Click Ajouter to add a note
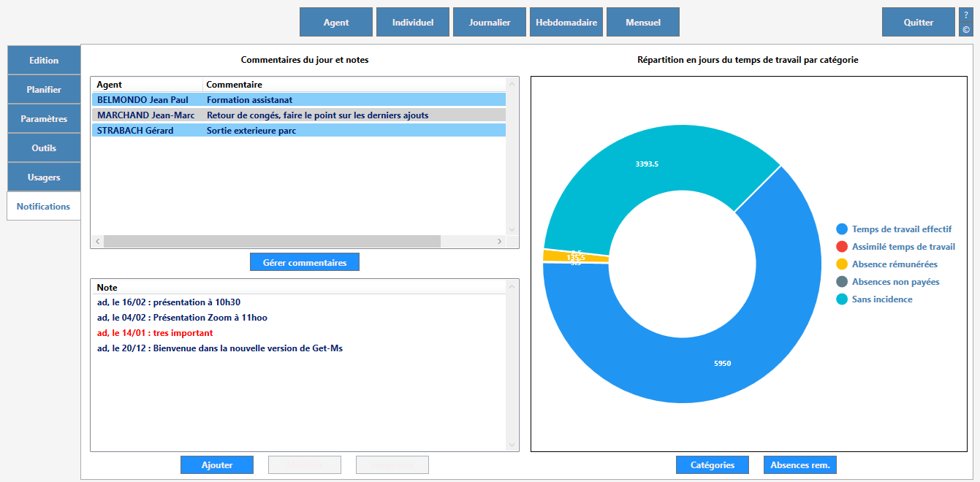 pyautogui.click(x=217, y=465)
